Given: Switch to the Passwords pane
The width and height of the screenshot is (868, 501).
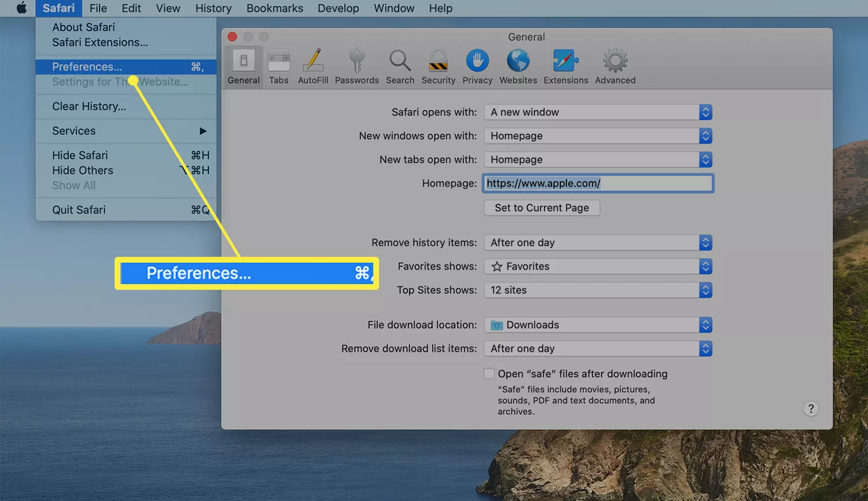Looking at the screenshot, I should (356, 67).
